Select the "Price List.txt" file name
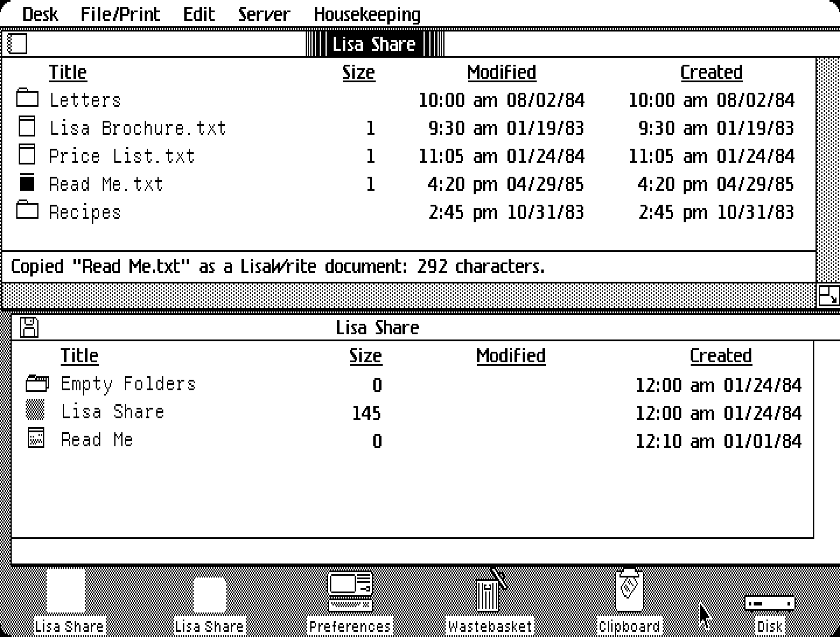Screen dimensions: 840x637 click(122, 156)
